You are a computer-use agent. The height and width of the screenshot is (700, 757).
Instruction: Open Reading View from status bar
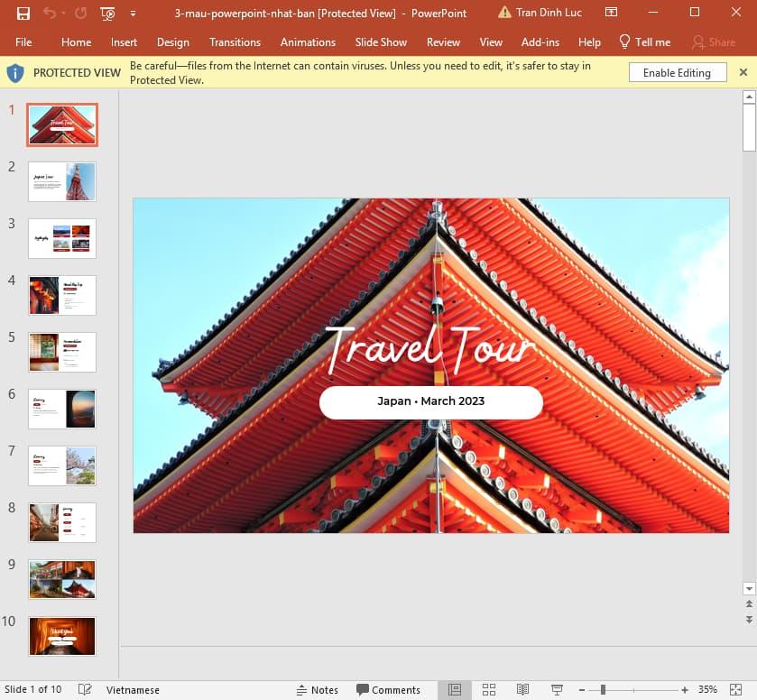click(x=523, y=690)
